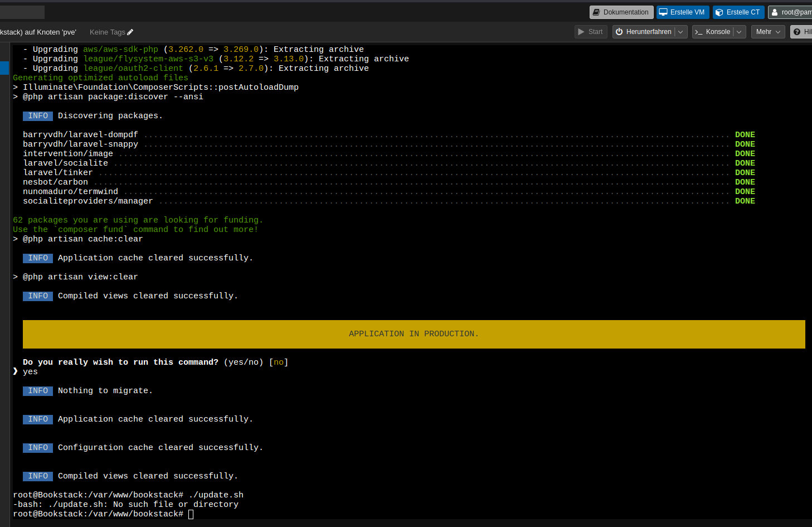Click 'Discovering packages.' text

coord(110,116)
